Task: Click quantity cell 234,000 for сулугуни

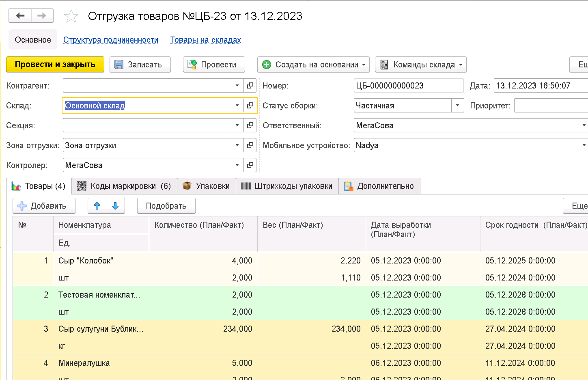Action: coord(203,329)
